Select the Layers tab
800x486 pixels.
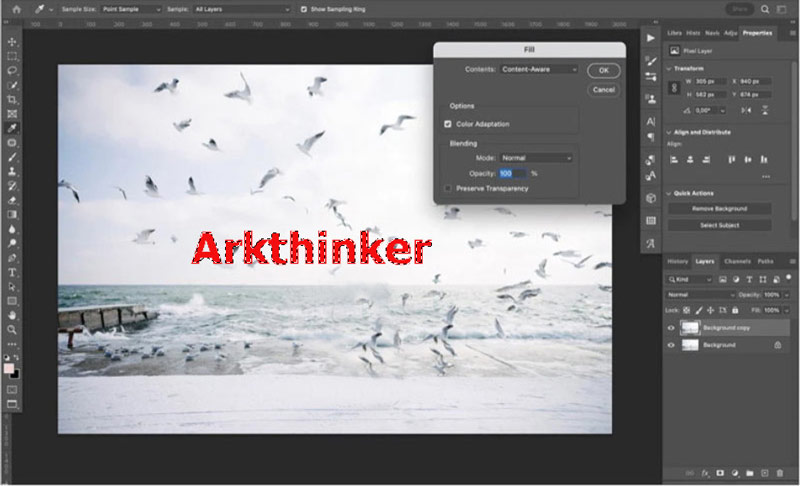(705, 262)
